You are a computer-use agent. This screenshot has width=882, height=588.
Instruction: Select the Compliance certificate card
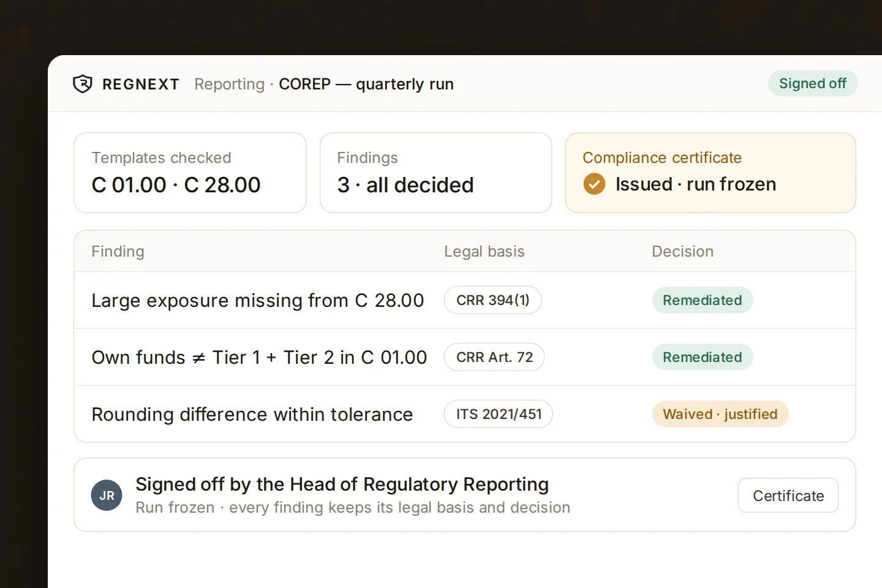pos(710,173)
